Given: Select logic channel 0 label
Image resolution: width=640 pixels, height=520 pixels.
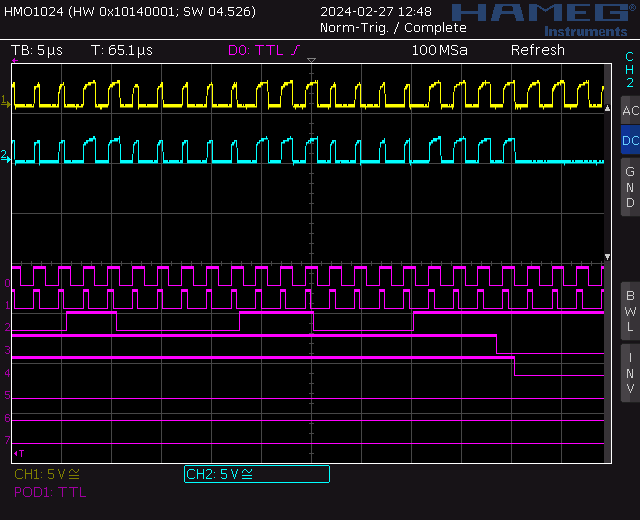Looking at the screenshot, I should point(7,284).
